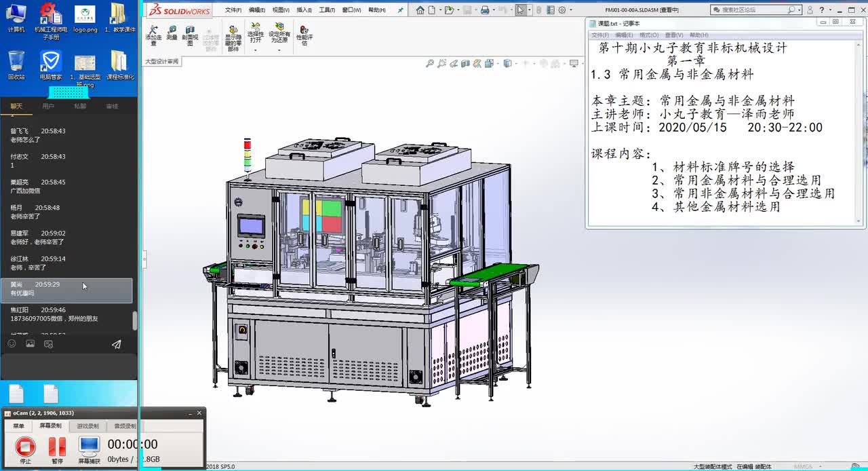
Task: Click the Open file icon in SolidWorks
Action: [449, 10]
